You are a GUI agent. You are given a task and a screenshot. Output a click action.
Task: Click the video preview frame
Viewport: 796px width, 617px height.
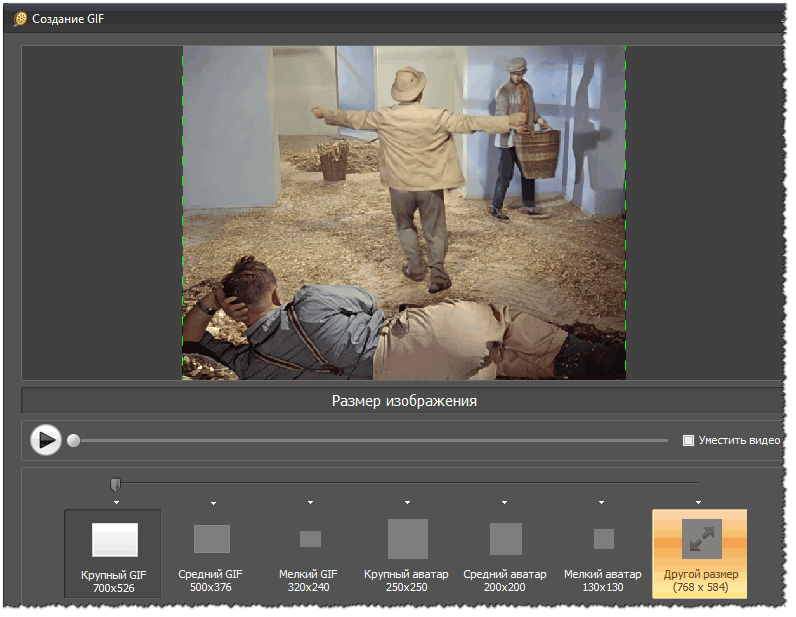tap(404, 212)
